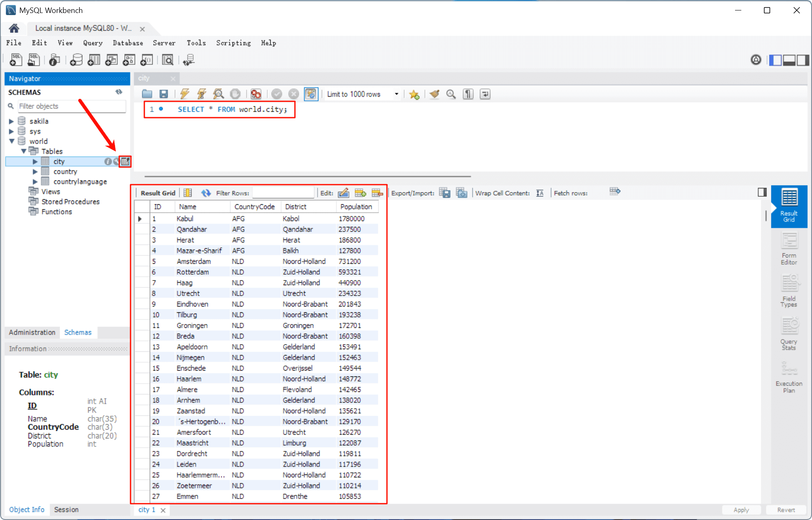Create new stored procedure icon
812x520 pixels.
129,60
